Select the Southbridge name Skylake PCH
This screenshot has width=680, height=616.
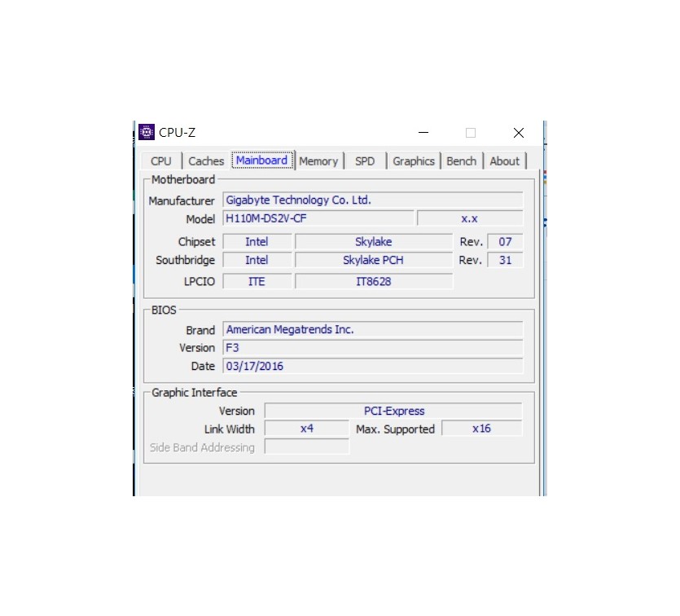pyautogui.click(x=374, y=260)
